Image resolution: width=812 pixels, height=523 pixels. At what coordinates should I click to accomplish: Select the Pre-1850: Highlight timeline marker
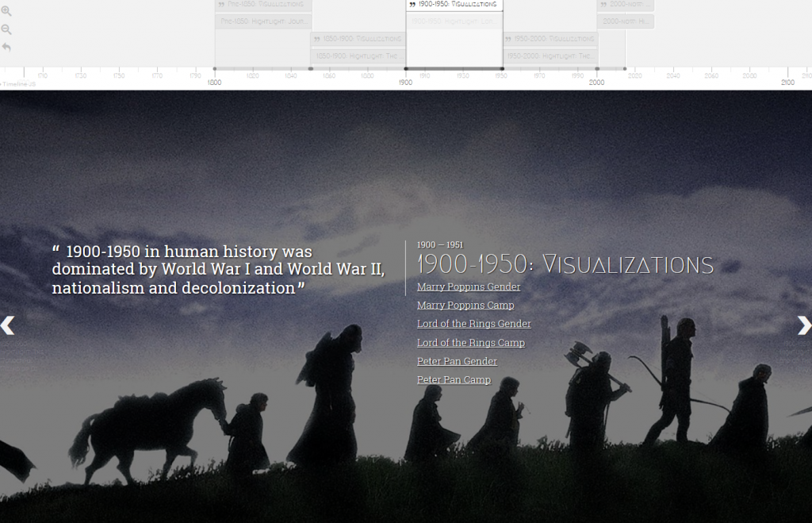(263, 21)
